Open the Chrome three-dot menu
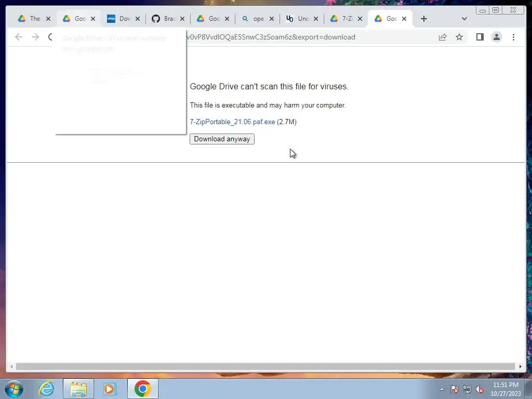 tap(513, 37)
